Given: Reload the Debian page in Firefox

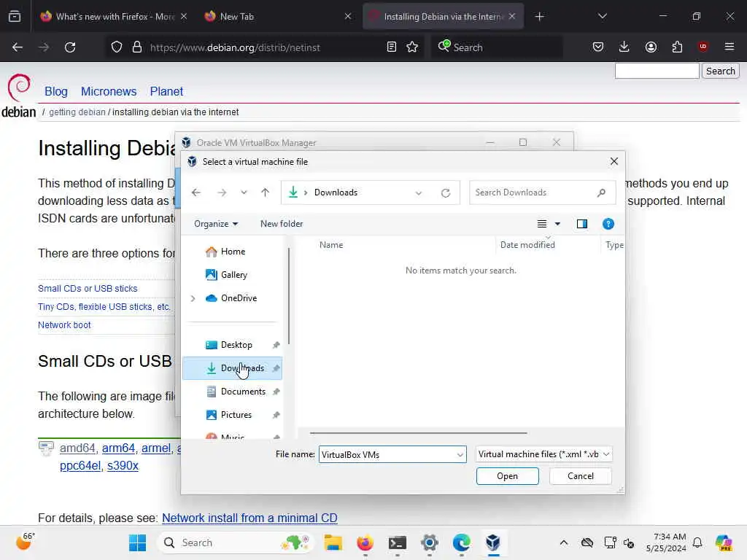Looking at the screenshot, I should point(70,47).
